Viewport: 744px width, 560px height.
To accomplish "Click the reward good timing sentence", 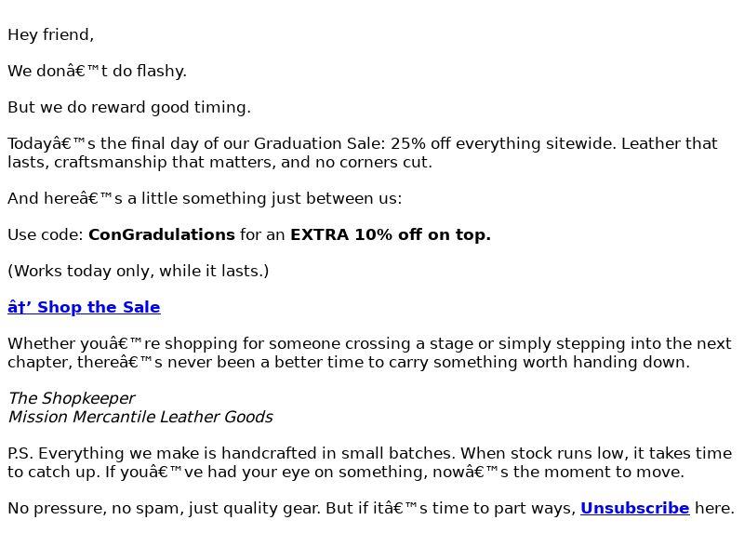I will pyautogui.click(x=129, y=107).
